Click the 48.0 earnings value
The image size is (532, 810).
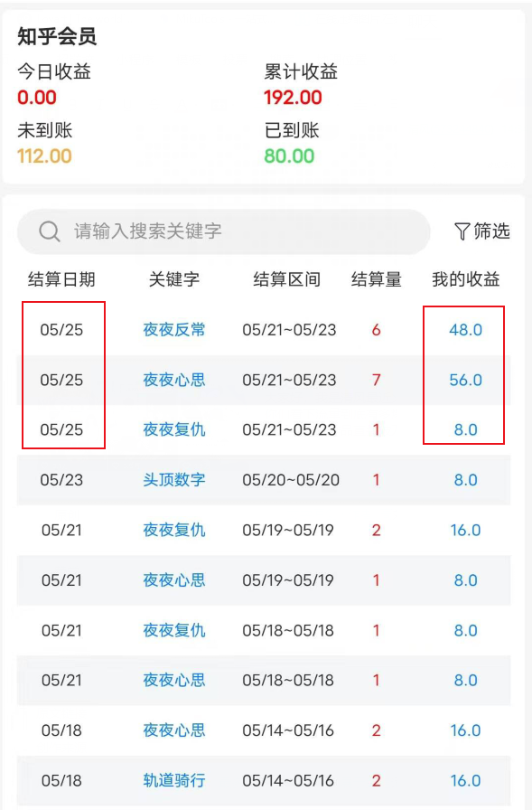[x=465, y=330]
